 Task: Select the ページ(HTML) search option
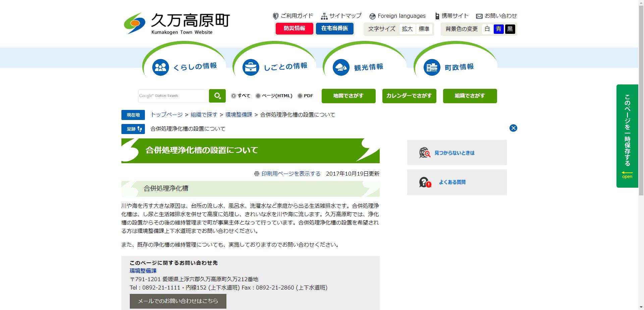pyautogui.click(x=258, y=96)
